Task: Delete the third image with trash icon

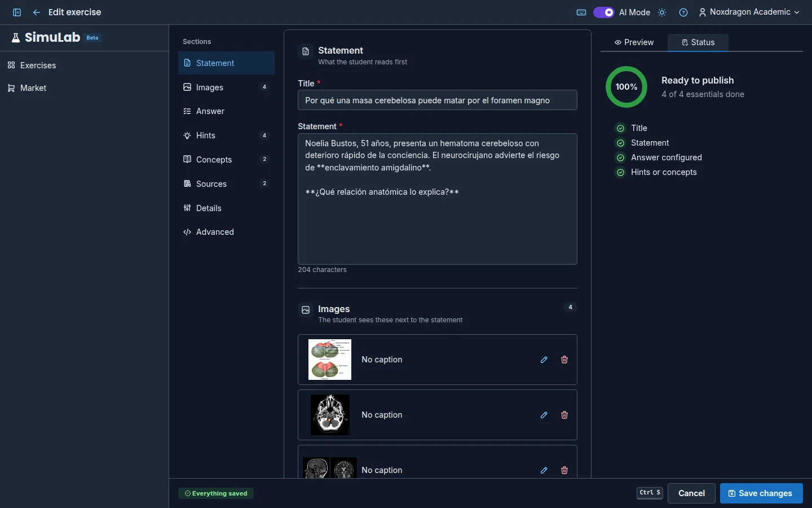Action: 564,470
